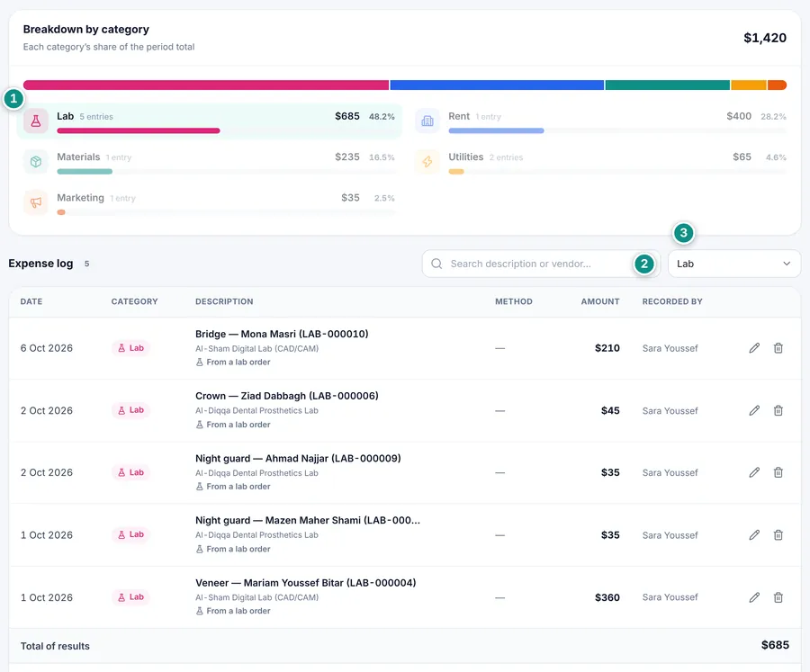Delete the Crown — Ziad Dabbagh expense

point(778,410)
